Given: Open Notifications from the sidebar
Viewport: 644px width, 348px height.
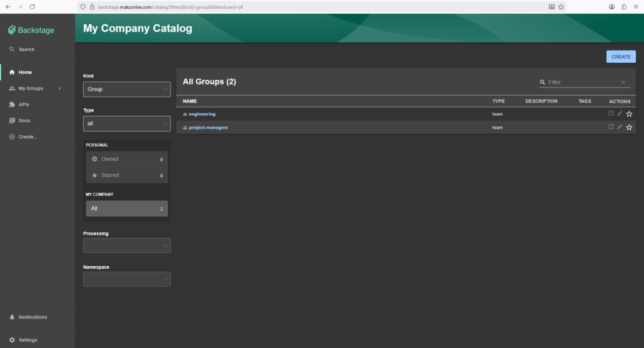Looking at the screenshot, I should click(32, 317).
